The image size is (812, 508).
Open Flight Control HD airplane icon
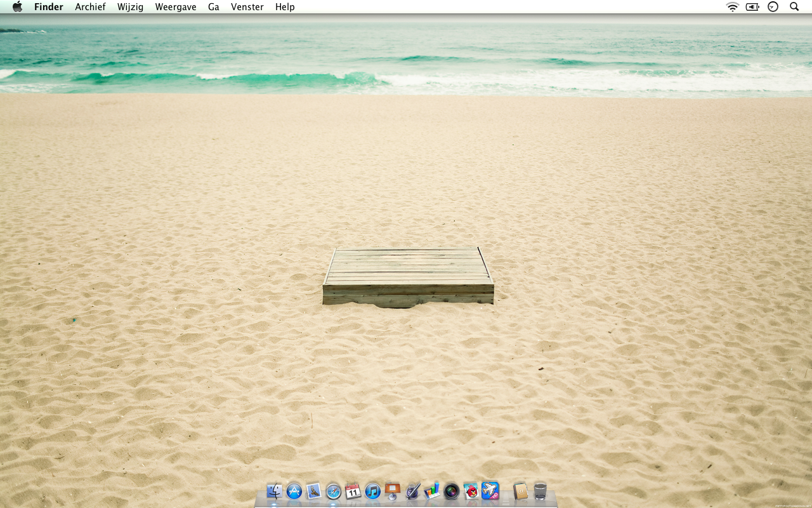coord(490,491)
